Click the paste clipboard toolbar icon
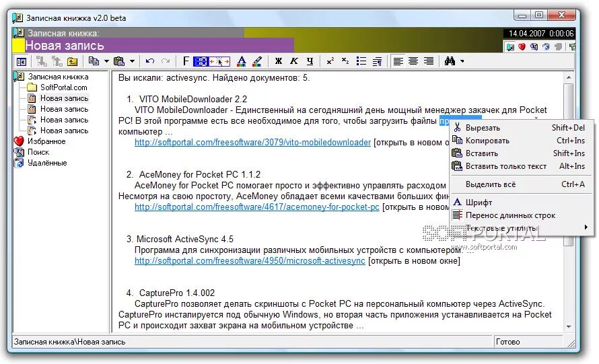Viewport: 599px width, 364px height. 119,61
